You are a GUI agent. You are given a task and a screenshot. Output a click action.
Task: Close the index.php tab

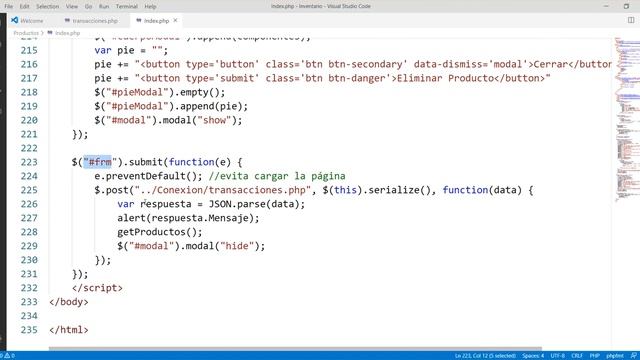pyautogui.click(x=176, y=20)
